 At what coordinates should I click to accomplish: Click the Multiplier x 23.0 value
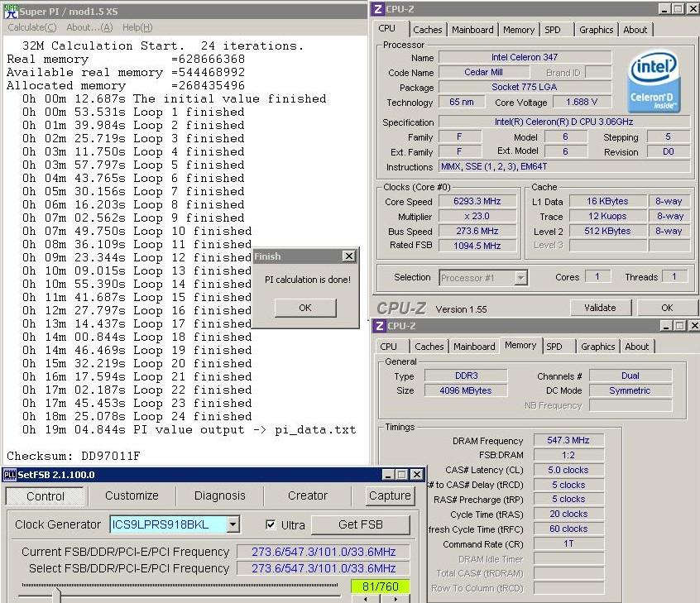(x=477, y=216)
